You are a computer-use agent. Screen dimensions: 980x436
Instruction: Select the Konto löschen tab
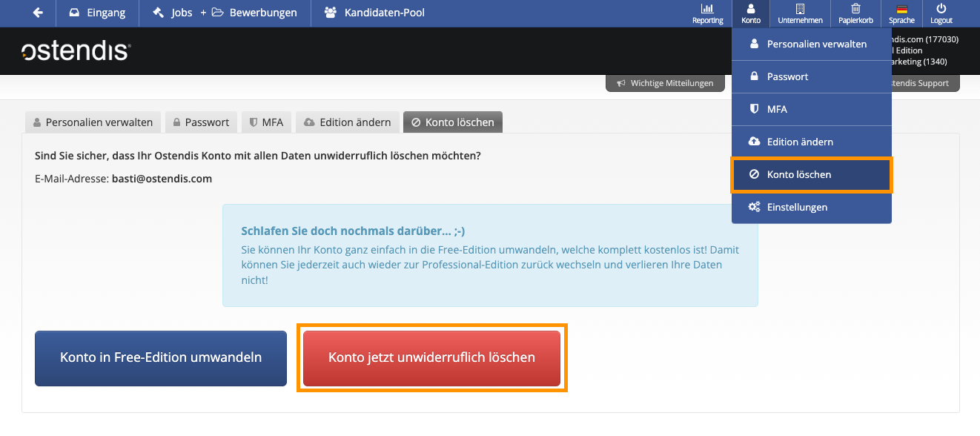pos(453,122)
